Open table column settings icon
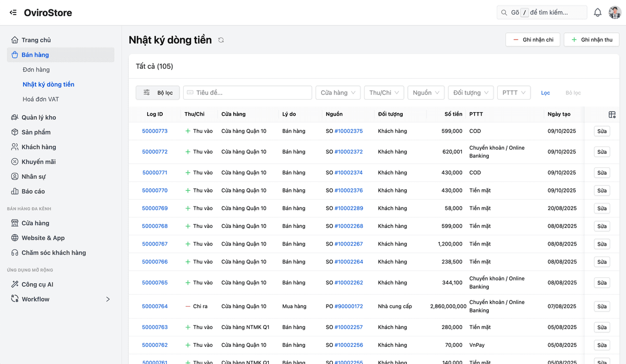Viewport: 626px width, 364px height. [612, 115]
